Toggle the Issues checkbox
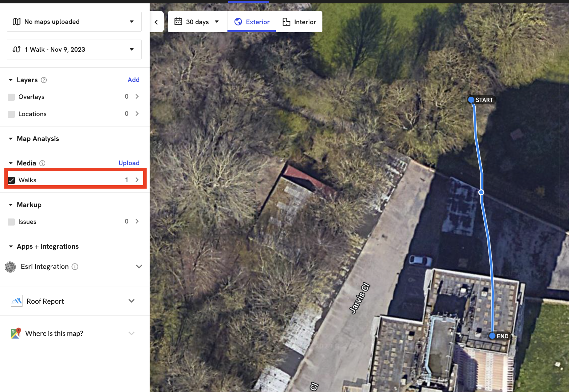This screenshot has height=392, width=569. 11,222
